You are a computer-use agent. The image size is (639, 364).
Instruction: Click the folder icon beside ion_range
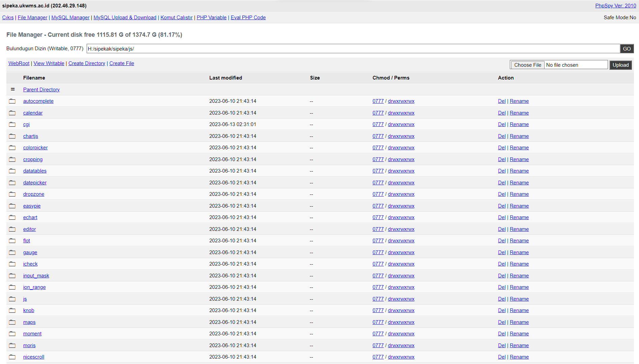tap(12, 287)
